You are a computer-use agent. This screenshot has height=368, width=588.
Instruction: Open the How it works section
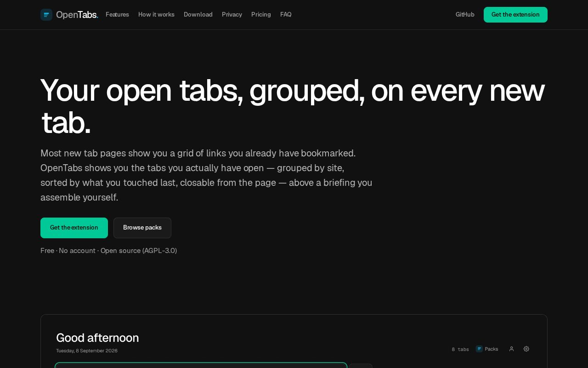pyautogui.click(x=156, y=15)
